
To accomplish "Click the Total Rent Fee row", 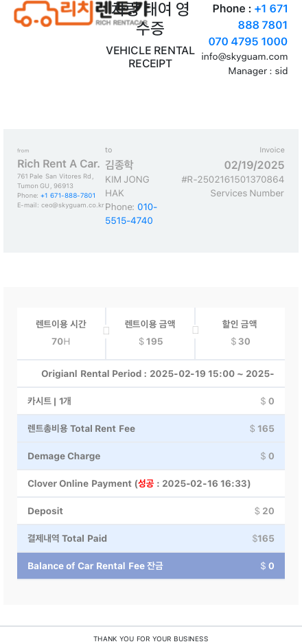I will (151, 429).
